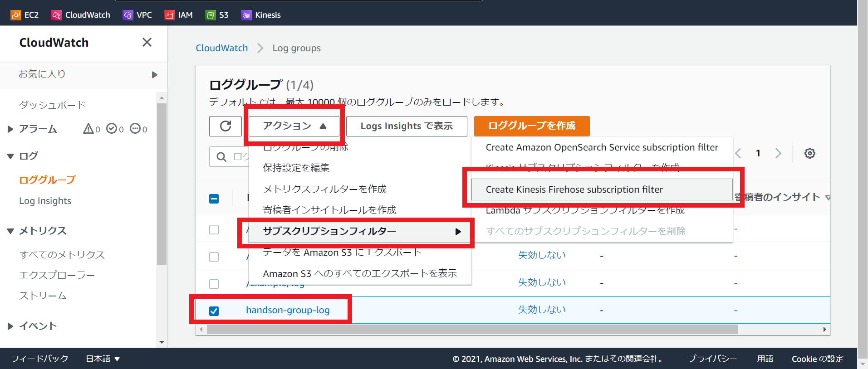Click the refresh log groups button

226,126
